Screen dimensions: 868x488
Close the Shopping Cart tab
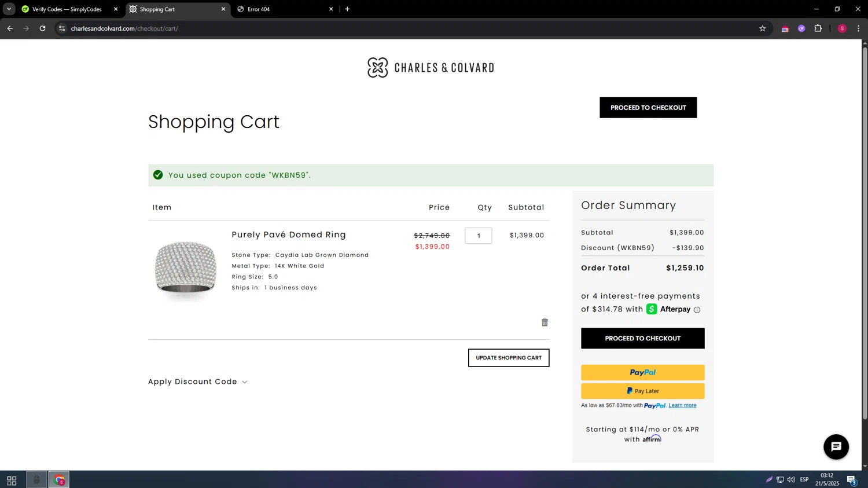tap(223, 9)
